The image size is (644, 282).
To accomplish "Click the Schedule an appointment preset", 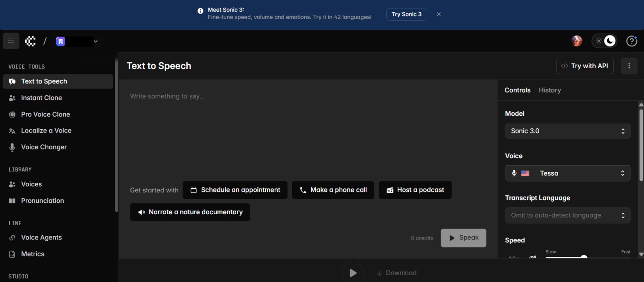I will [x=235, y=190].
